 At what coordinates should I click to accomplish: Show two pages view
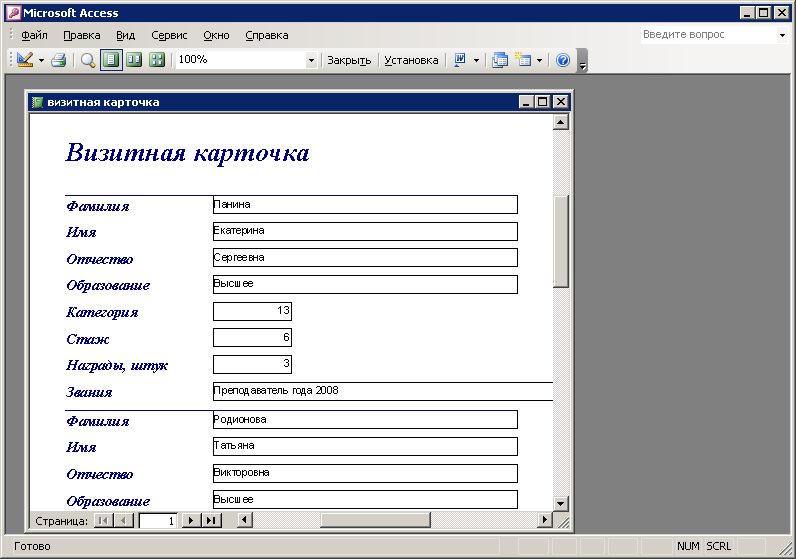(x=134, y=60)
